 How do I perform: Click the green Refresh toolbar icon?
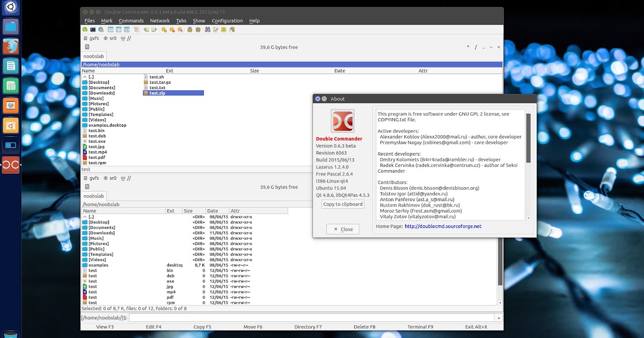[85, 30]
